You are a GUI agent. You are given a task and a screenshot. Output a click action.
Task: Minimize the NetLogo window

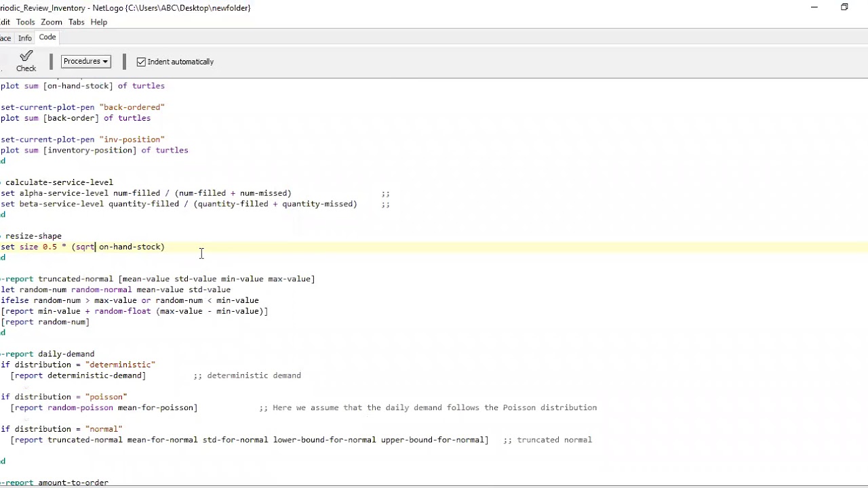(814, 7)
